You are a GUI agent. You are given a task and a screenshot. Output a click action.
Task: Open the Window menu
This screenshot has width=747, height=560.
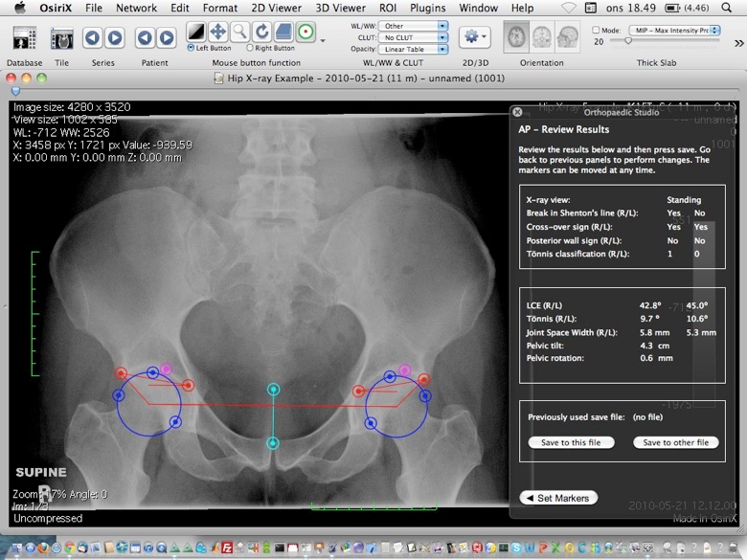[x=478, y=8]
